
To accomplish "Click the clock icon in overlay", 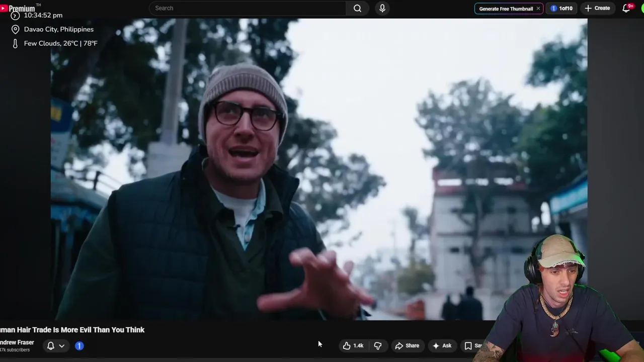I will 15,16.
